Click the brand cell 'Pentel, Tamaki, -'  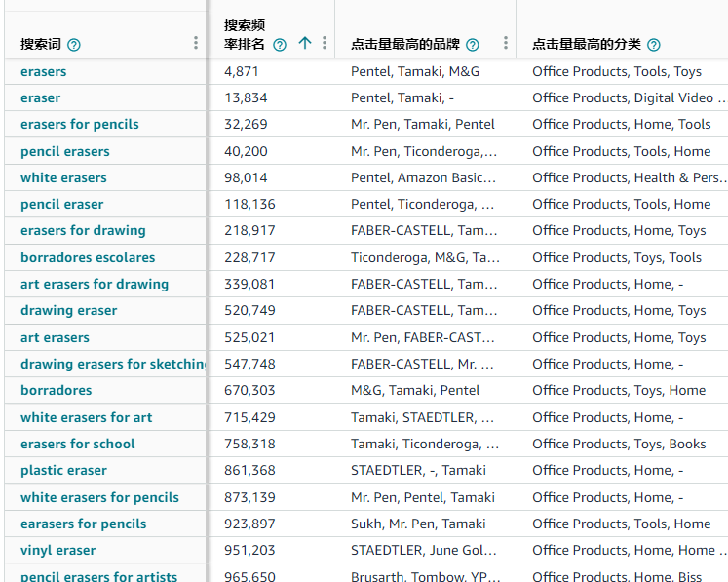tap(402, 98)
